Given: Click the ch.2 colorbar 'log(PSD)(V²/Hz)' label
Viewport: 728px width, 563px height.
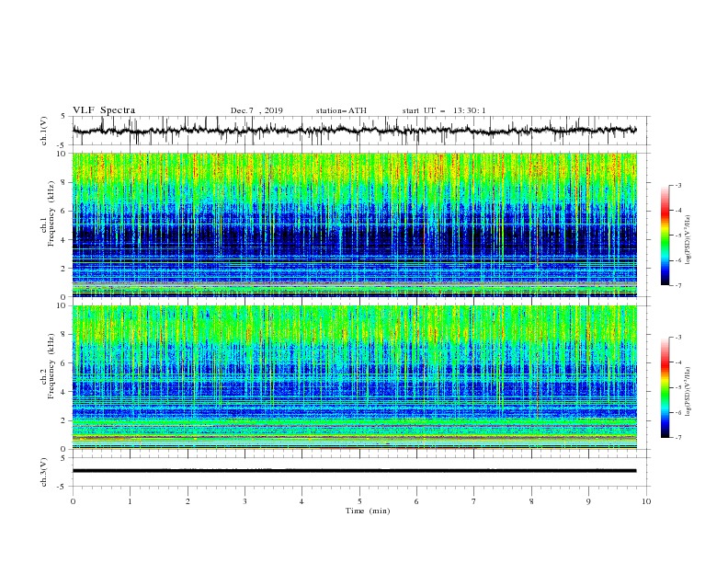Looking at the screenshot, I should pos(688,392).
